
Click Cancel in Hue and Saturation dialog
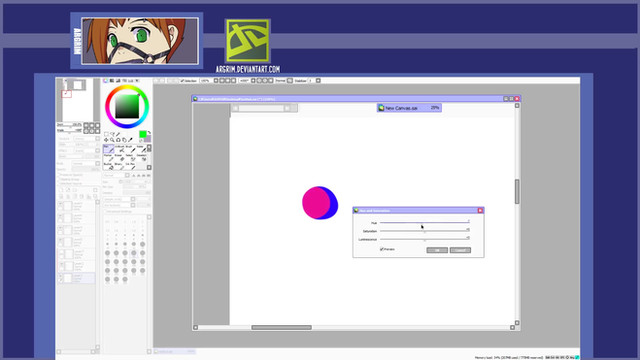click(x=460, y=250)
